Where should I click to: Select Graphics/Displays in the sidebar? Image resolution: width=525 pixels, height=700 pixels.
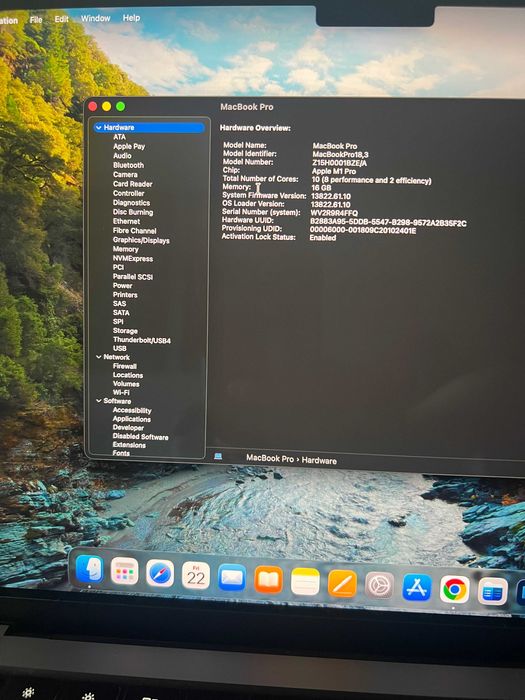point(141,240)
